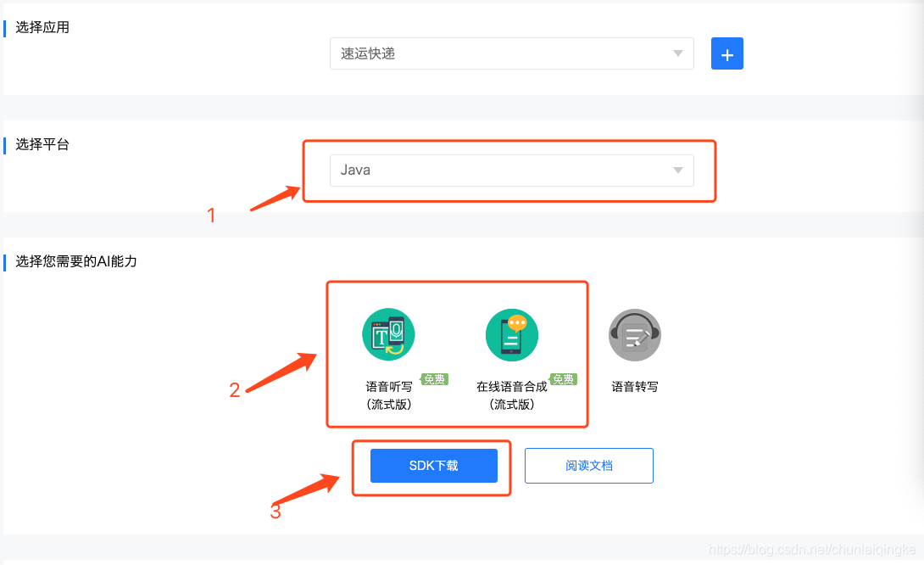The image size is (924, 565).
Task: Click the headphone icon of 语音转写
Action: point(634,335)
